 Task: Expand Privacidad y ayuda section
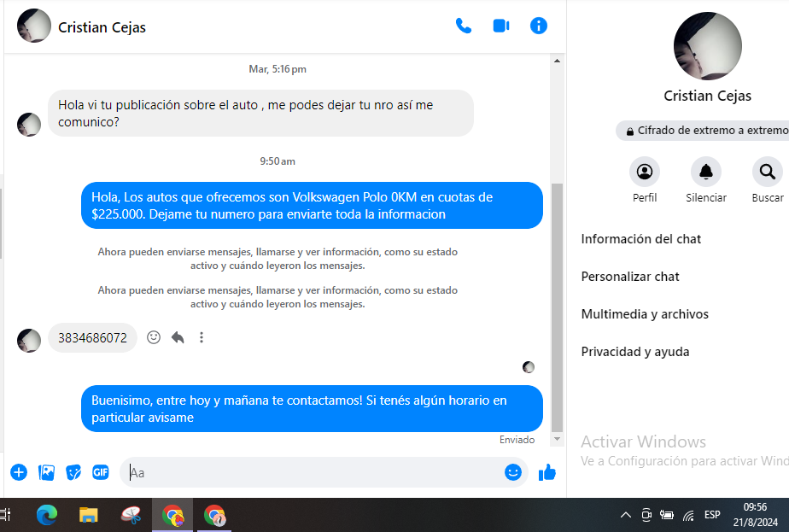tap(635, 352)
